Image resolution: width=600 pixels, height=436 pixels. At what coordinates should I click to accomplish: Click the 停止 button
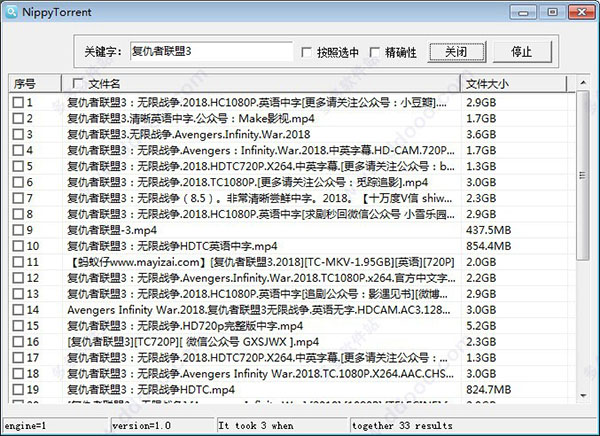tap(522, 52)
